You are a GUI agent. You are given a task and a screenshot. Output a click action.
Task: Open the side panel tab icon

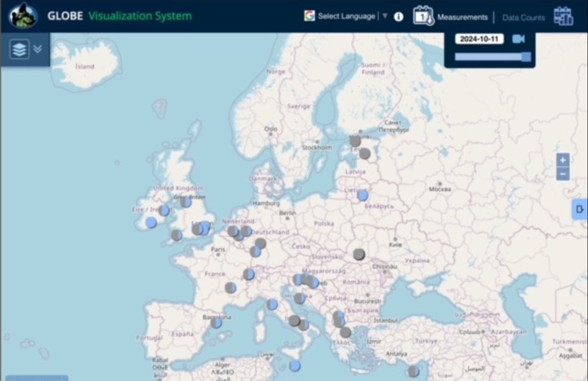click(580, 209)
